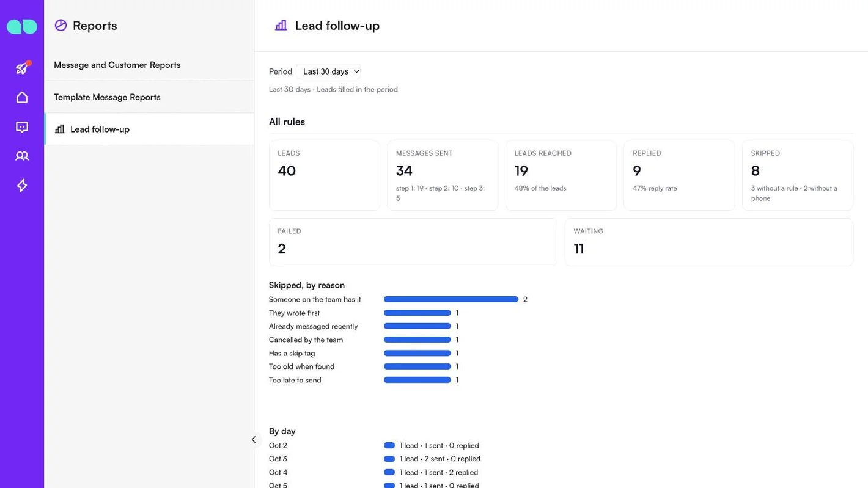Click the '47% reply rate' text
Image resolution: width=868 pixels, height=488 pixels.
click(x=655, y=188)
